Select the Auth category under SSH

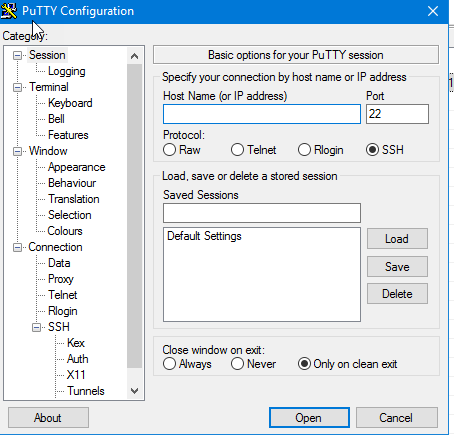pyautogui.click(x=78, y=359)
